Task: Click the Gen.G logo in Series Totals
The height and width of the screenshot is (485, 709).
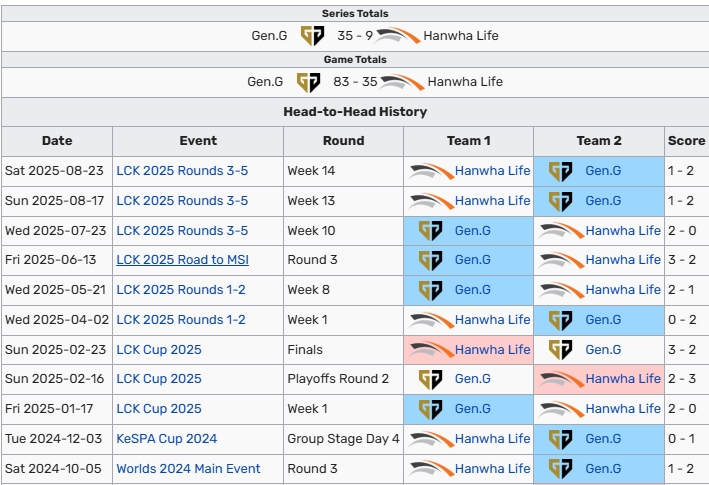Action: 312,36
